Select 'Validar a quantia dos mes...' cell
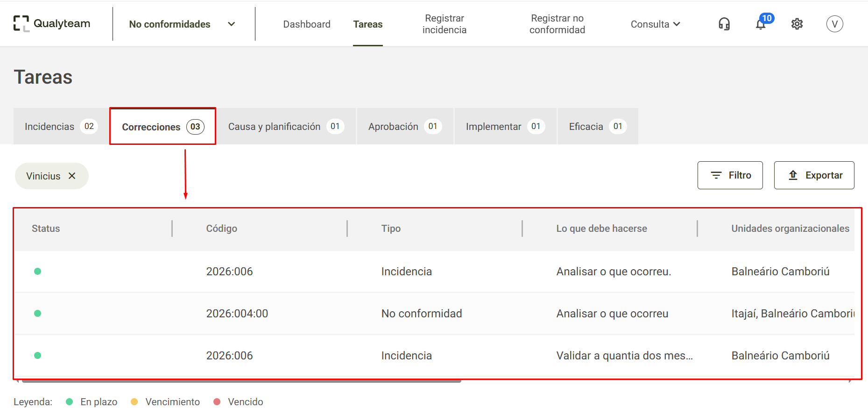The width and height of the screenshot is (868, 408). 625,356
